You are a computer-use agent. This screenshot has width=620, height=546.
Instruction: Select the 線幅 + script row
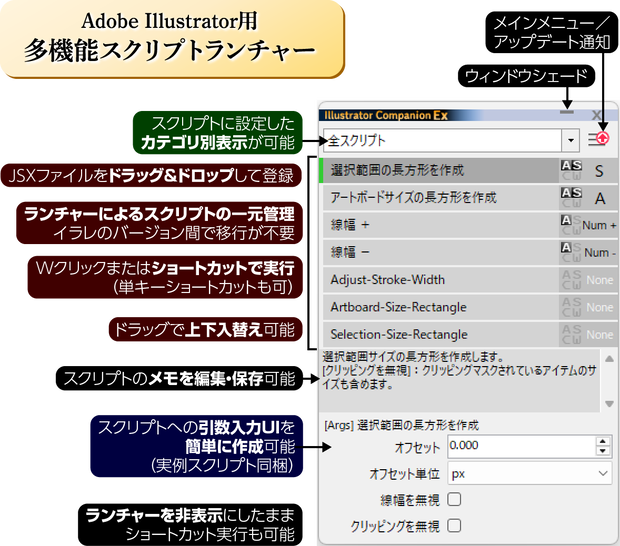(440, 225)
